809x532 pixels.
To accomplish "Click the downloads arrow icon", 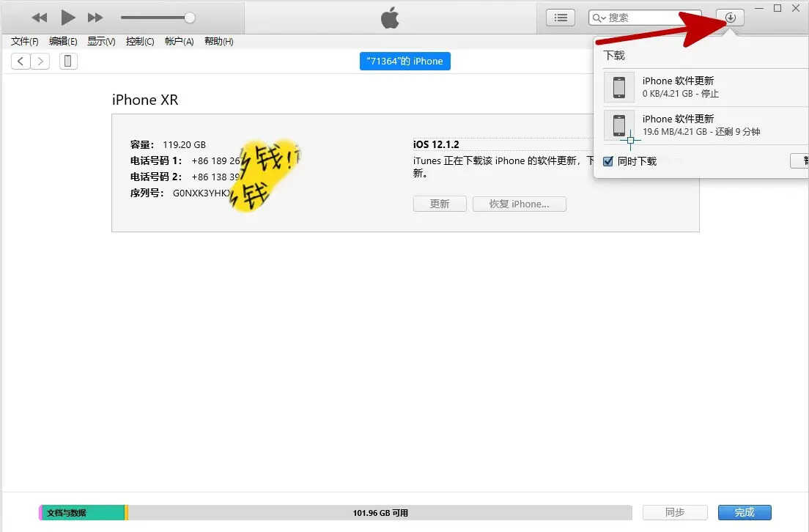I will click(x=730, y=18).
